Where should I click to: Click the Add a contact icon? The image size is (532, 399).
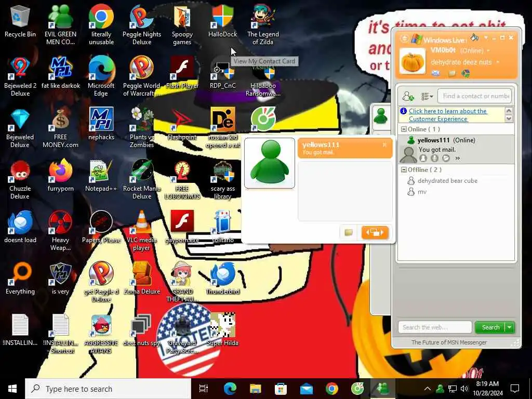click(408, 96)
